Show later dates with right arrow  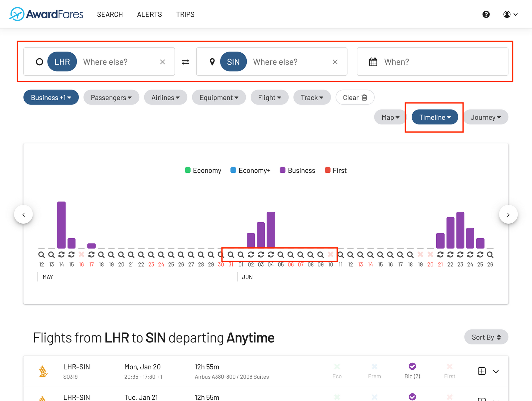click(508, 215)
